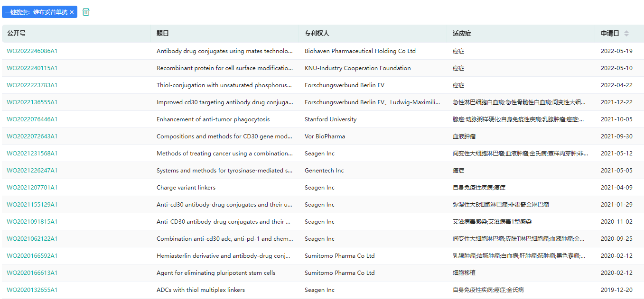Open patent WO2020166592A1
The width and height of the screenshot is (644, 299).
pos(32,256)
